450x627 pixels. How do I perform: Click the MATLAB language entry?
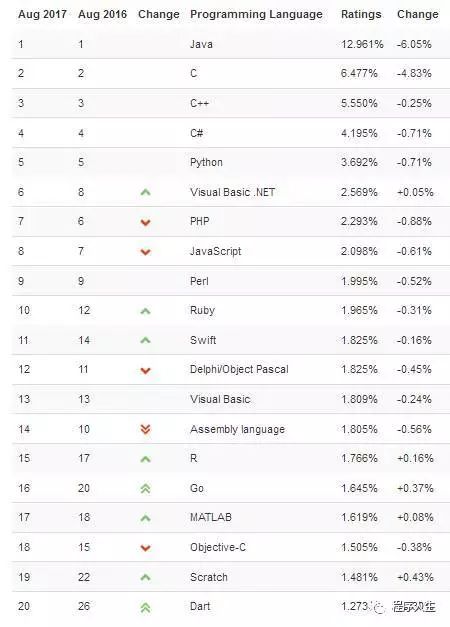pos(211,517)
